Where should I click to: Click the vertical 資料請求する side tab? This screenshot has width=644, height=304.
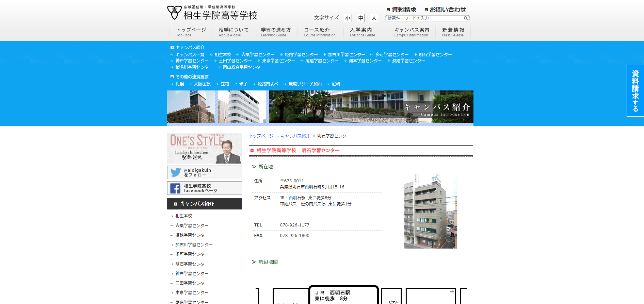[x=635, y=91]
